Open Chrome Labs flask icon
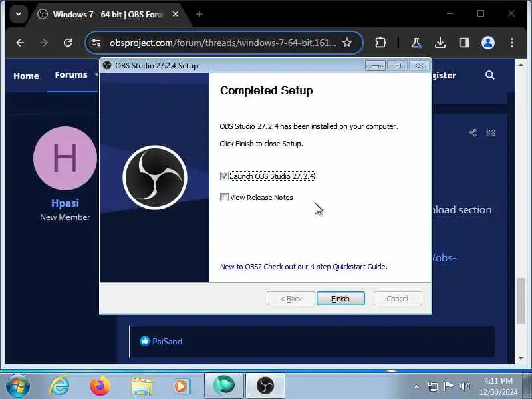This screenshot has height=399, width=532. pos(416,43)
